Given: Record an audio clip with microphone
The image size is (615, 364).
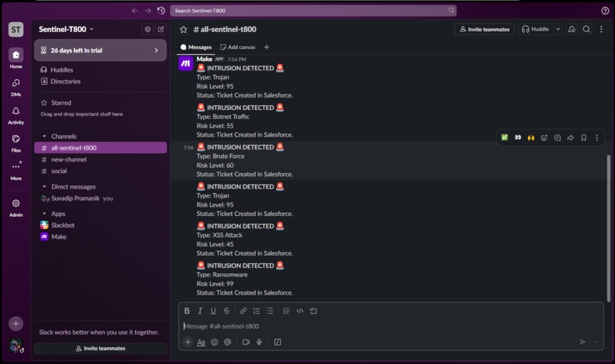Looking at the screenshot, I should coord(259,342).
